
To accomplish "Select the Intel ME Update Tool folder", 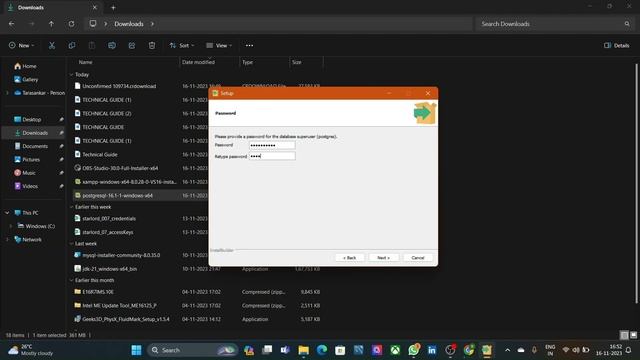I will [119, 305].
